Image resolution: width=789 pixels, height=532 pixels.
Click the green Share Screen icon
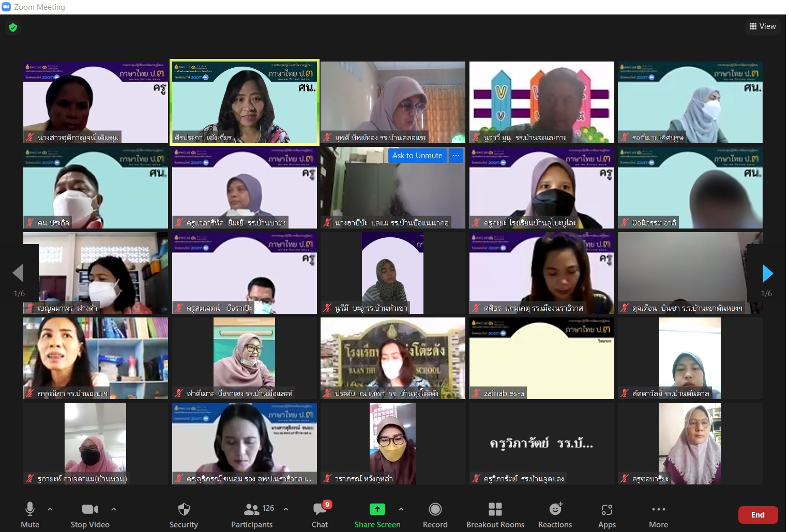[x=377, y=509]
